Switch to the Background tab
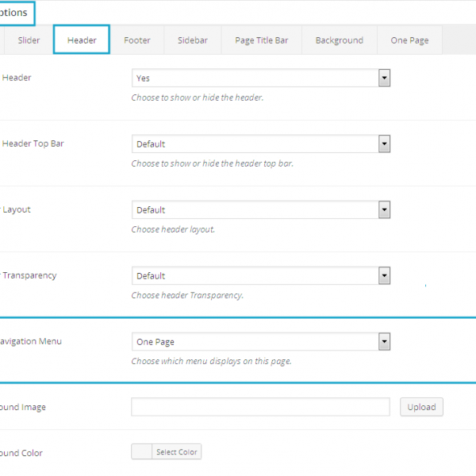Viewport: 476px width, 476px height. 339,40
